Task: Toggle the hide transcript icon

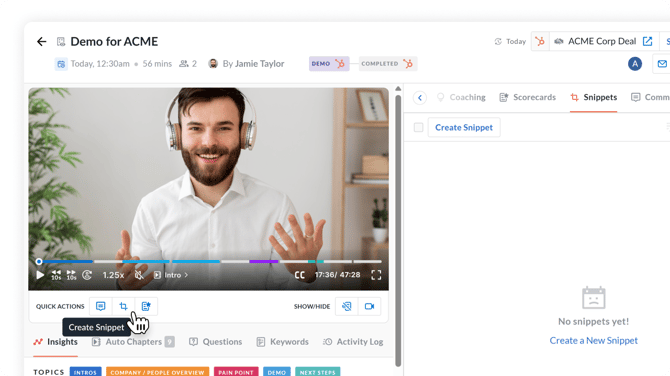Action: tap(347, 306)
